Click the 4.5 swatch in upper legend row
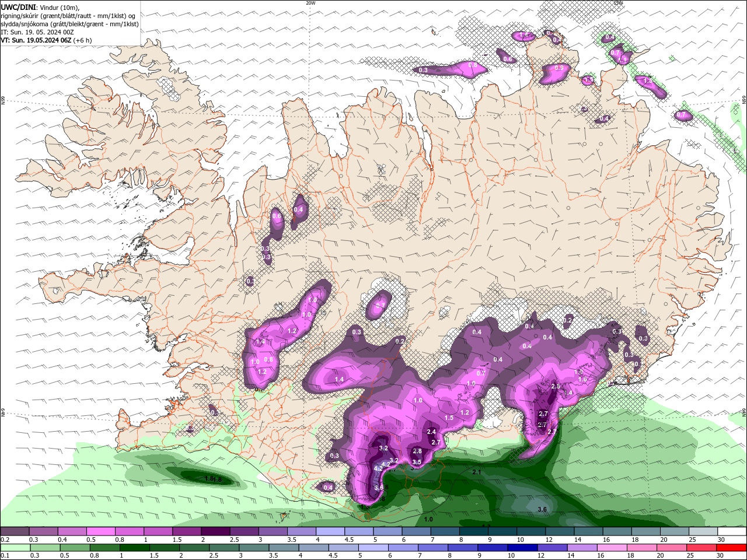This screenshot has height=560, width=747. [358, 531]
